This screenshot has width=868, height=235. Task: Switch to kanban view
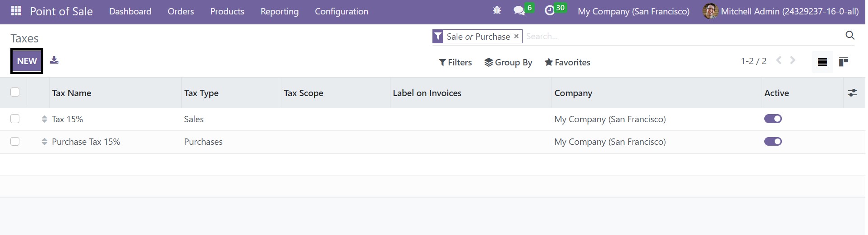click(843, 62)
